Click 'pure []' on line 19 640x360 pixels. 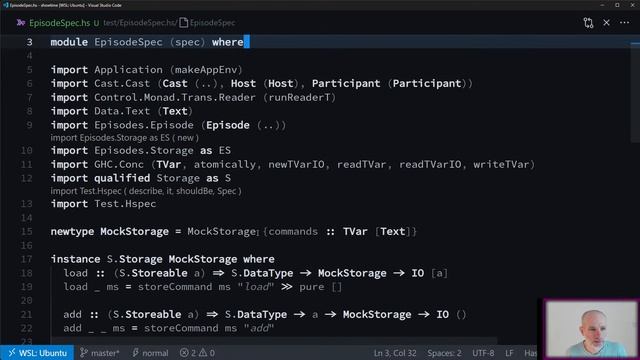(320, 287)
